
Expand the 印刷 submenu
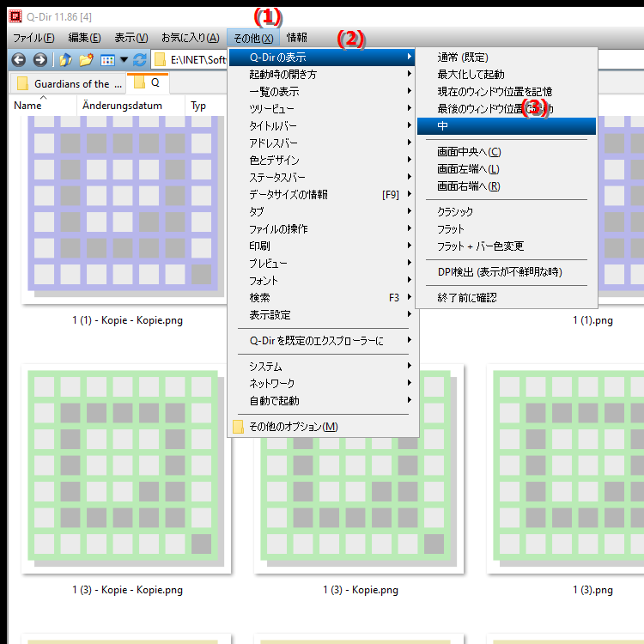(322, 246)
